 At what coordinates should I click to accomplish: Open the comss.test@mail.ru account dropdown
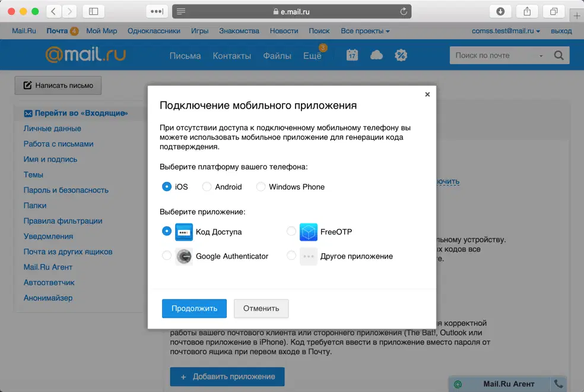pos(506,31)
